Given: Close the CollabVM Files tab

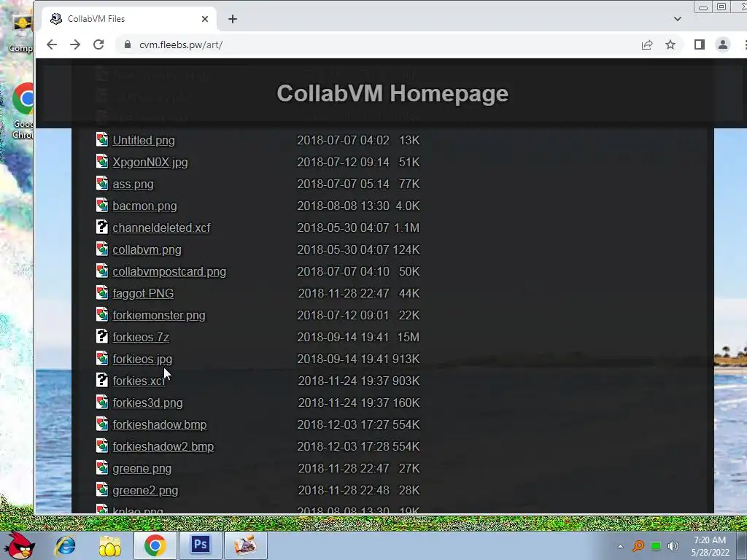Looking at the screenshot, I should pyautogui.click(x=205, y=19).
